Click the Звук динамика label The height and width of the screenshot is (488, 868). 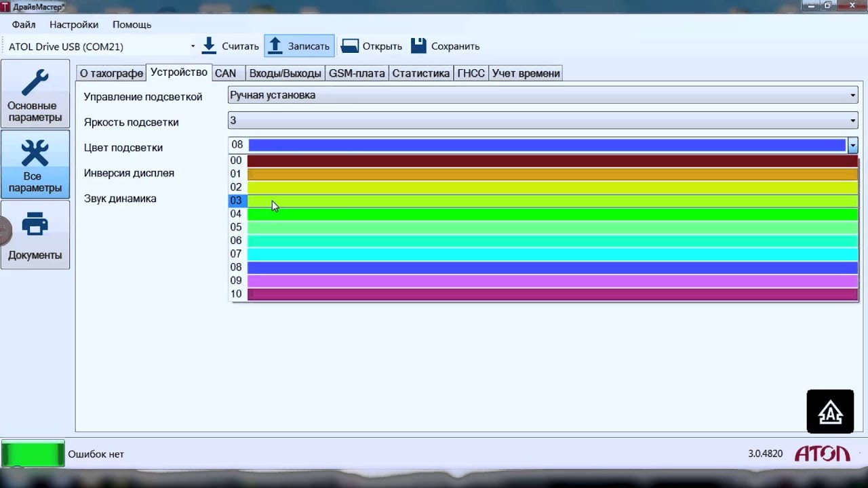pos(120,199)
